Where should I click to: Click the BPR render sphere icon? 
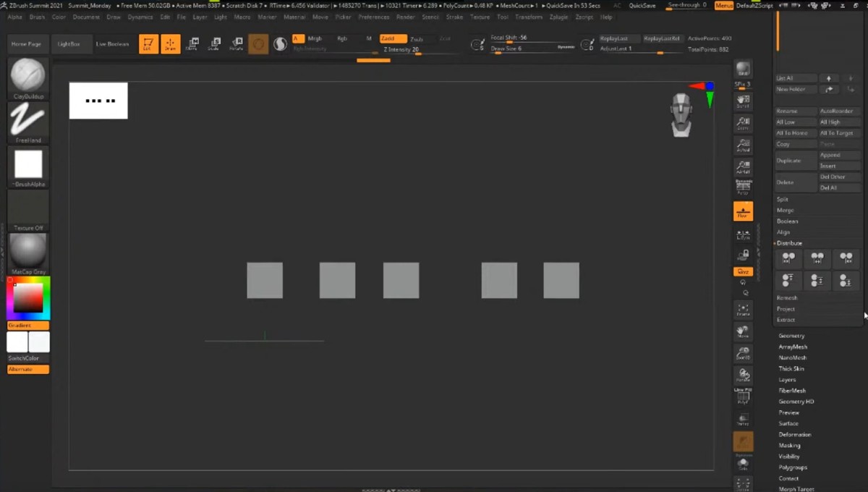coord(743,69)
